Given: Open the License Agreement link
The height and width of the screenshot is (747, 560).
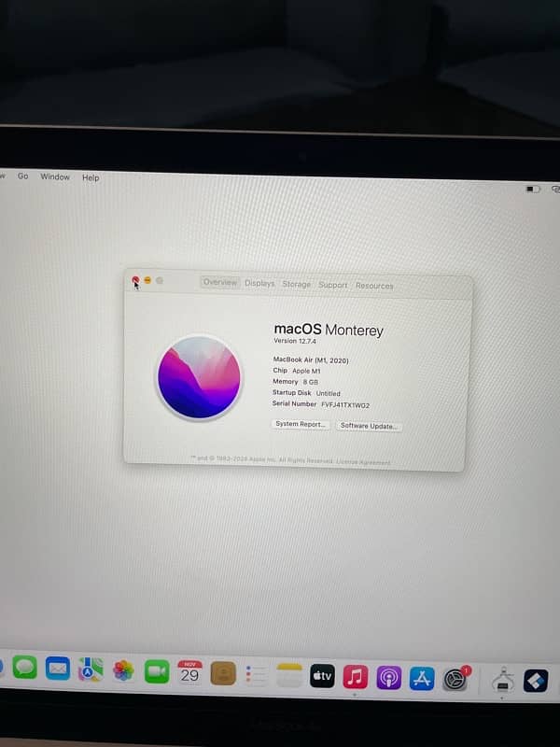Looking at the screenshot, I should 363,462.
